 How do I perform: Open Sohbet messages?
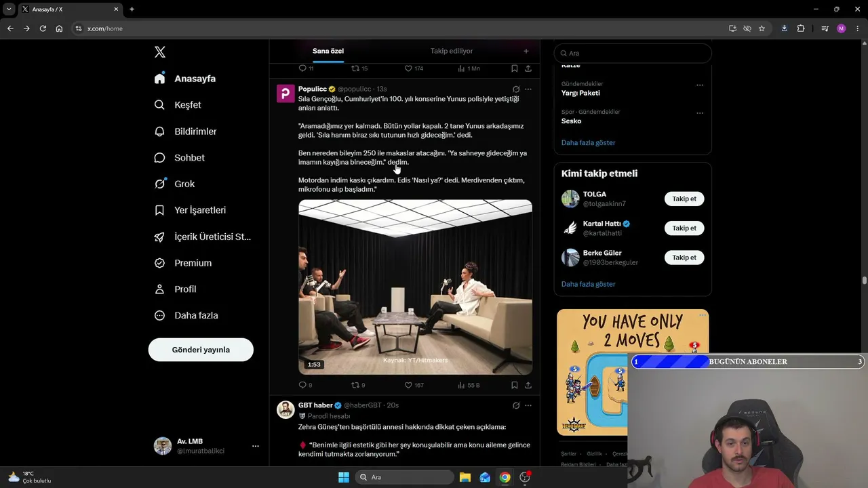[x=179, y=158]
